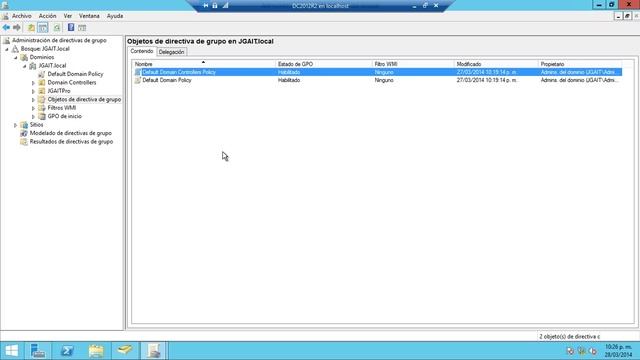Expand the GPO de inicio node
This screenshot has height=360, width=640.
[33, 117]
